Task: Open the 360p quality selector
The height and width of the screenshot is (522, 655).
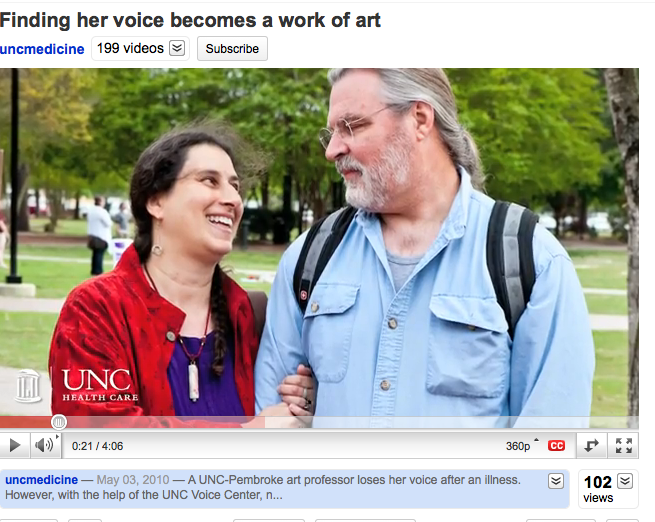Action: point(522,446)
